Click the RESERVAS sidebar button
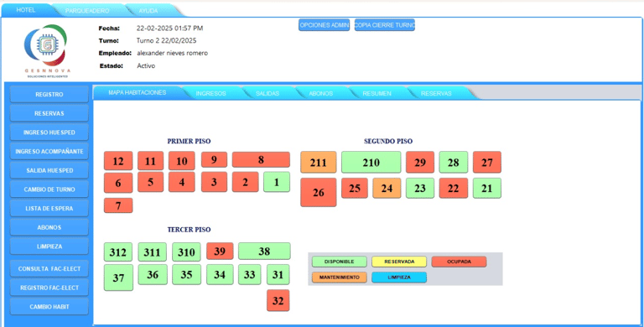 (x=49, y=113)
